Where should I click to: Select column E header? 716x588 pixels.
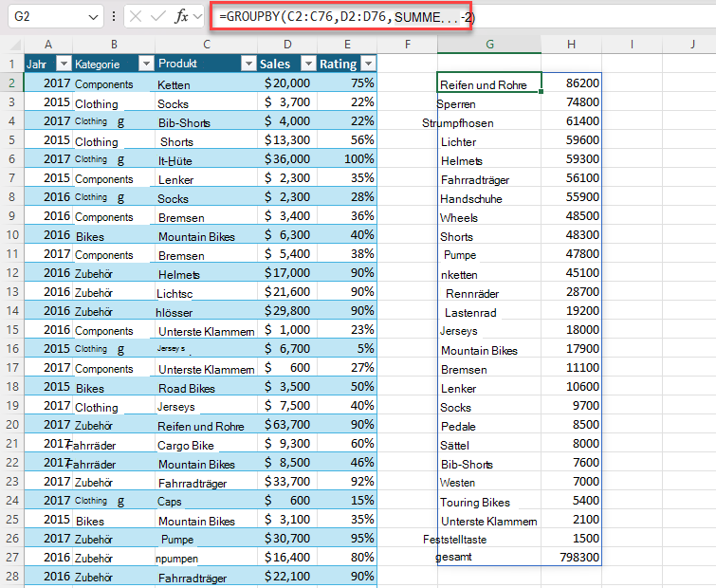coord(347,45)
